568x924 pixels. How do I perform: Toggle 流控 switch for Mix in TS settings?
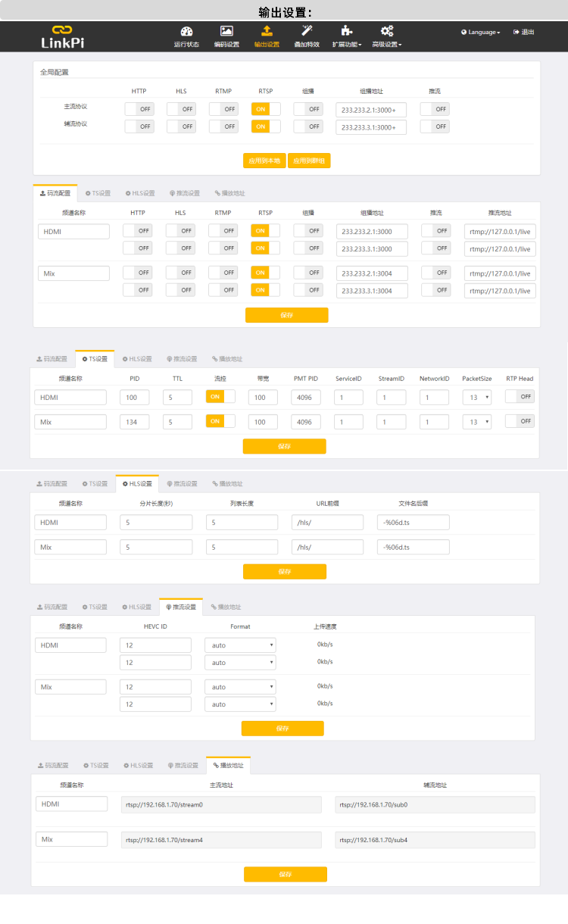pos(220,421)
